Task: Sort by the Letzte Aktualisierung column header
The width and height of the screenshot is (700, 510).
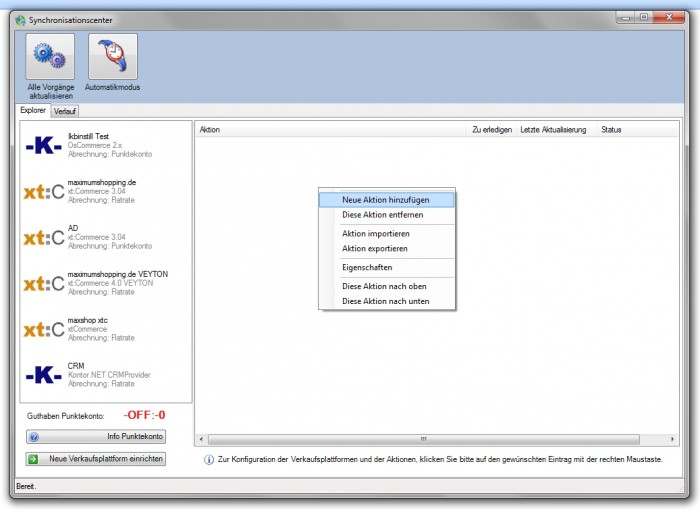Action: tap(553, 130)
